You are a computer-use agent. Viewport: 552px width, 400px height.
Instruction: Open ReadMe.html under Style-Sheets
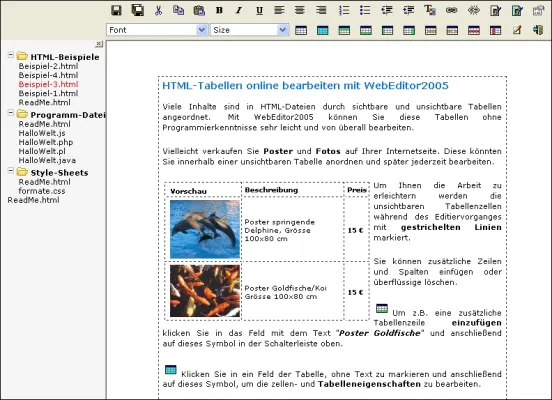tap(44, 182)
